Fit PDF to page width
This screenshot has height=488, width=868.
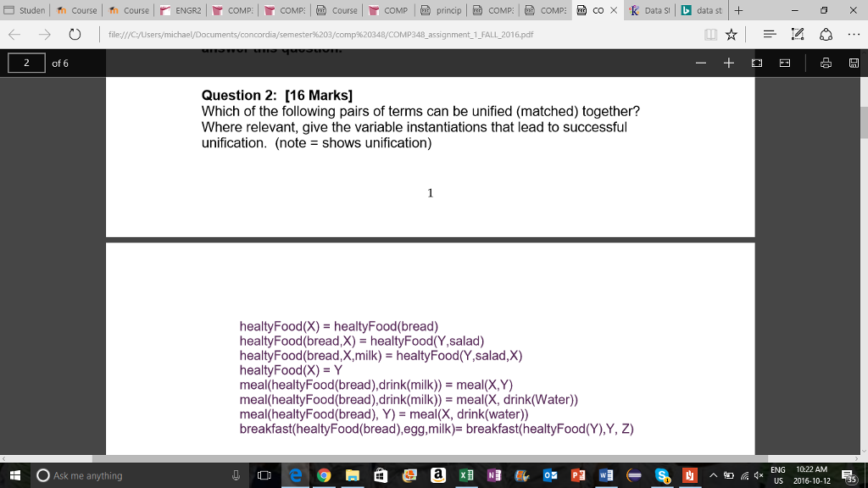tap(785, 63)
